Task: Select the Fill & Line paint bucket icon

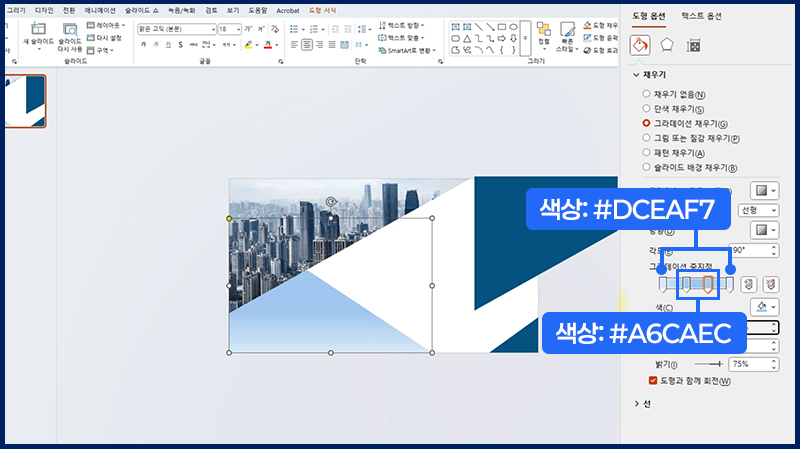Action: click(640, 45)
